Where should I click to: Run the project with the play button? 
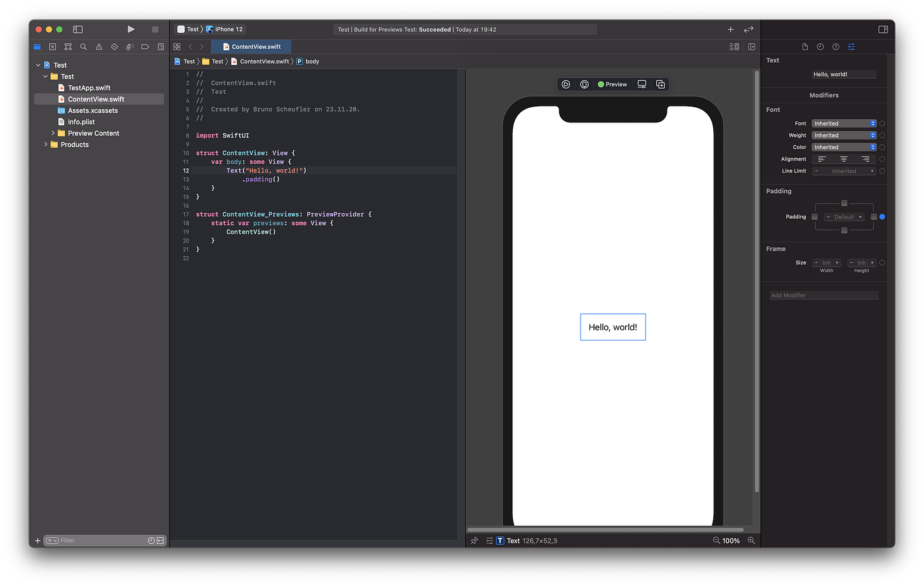(131, 29)
